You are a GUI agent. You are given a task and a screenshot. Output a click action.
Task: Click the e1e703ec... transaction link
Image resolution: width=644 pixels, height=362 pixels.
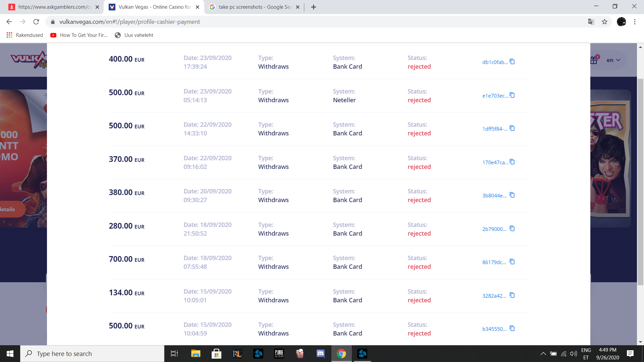[495, 96]
